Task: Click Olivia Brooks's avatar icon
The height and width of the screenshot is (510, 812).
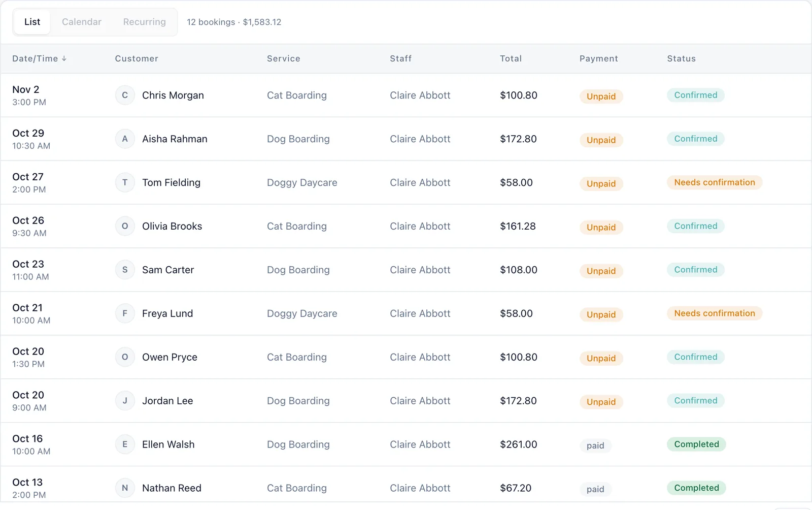Action: (x=125, y=226)
